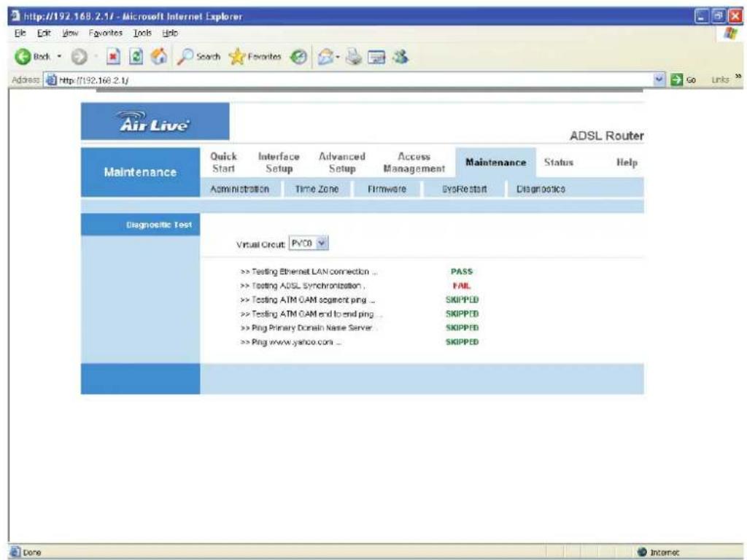Open the Edit menu
This screenshot has height=560, width=747.
44,33
